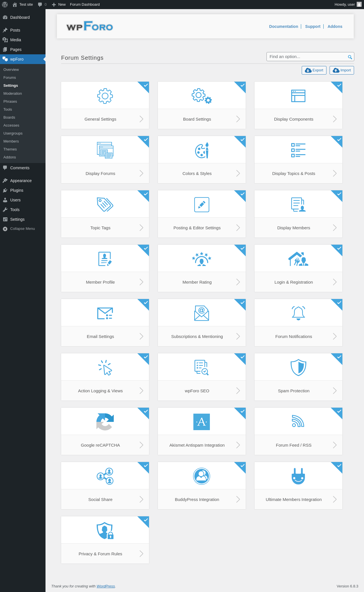Open the Subscriptions & Mentioning @ envelope icon
Viewport: 364px width, 592px height.
pyautogui.click(x=202, y=313)
